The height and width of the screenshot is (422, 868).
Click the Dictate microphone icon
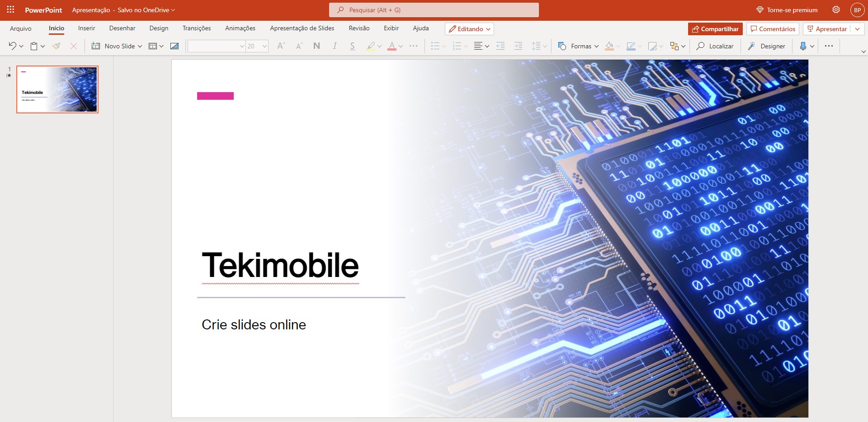click(x=803, y=46)
